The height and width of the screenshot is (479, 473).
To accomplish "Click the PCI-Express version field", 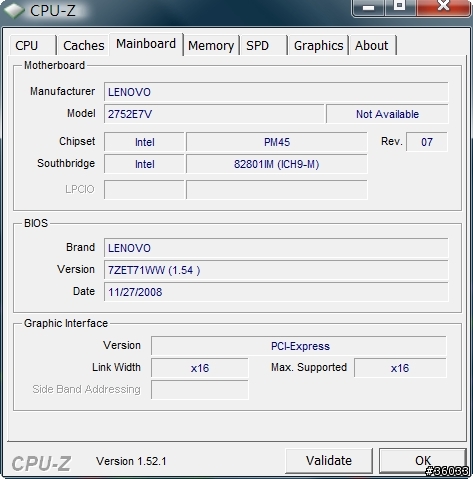I will [299, 346].
